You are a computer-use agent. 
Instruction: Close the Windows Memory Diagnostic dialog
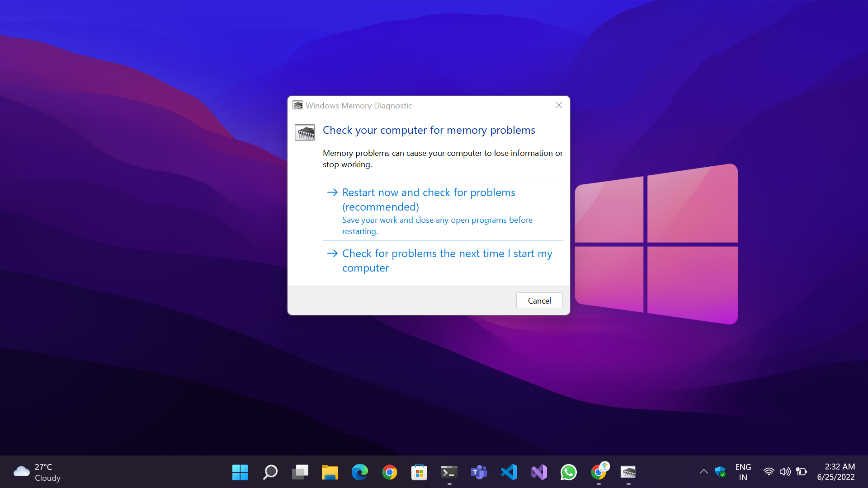559,105
